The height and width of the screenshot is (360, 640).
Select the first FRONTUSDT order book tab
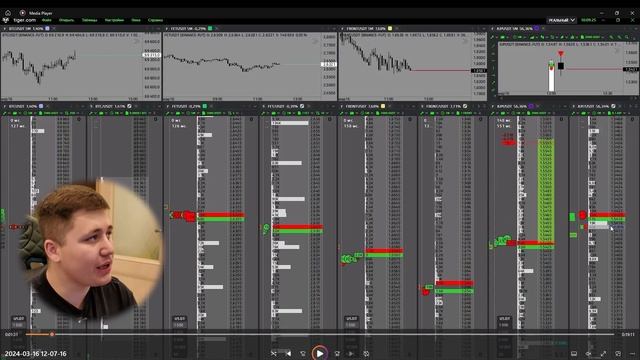coord(362,106)
